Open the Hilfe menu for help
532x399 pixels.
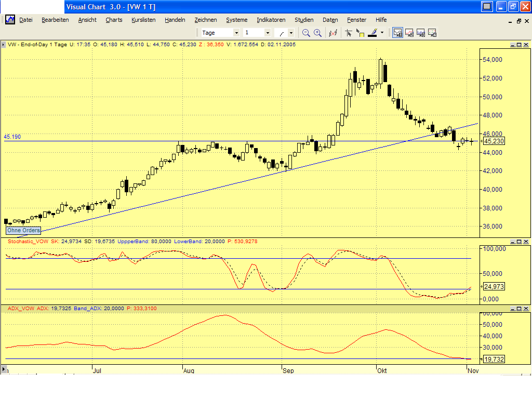pyautogui.click(x=381, y=20)
